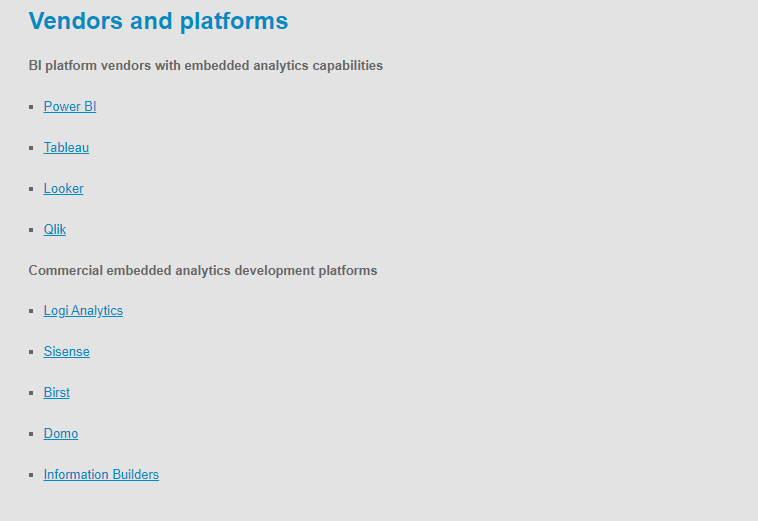Image resolution: width=758 pixels, height=521 pixels.
Task: Open the Birst platform link
Action: pos(57,392)
